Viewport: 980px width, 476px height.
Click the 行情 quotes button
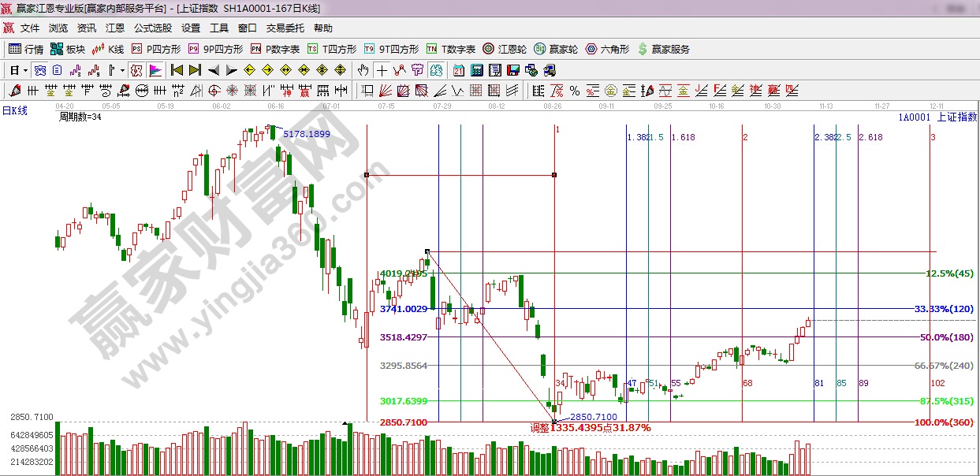click(x=26, y=49)
